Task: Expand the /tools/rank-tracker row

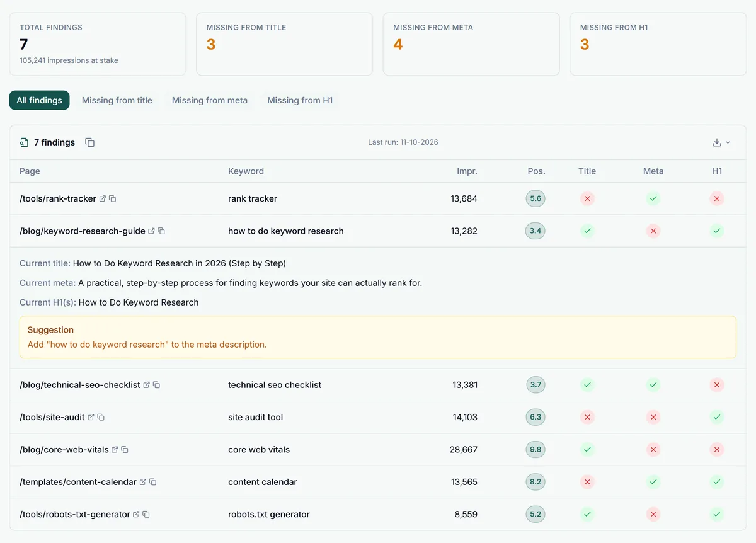Action: coord(378,198)
